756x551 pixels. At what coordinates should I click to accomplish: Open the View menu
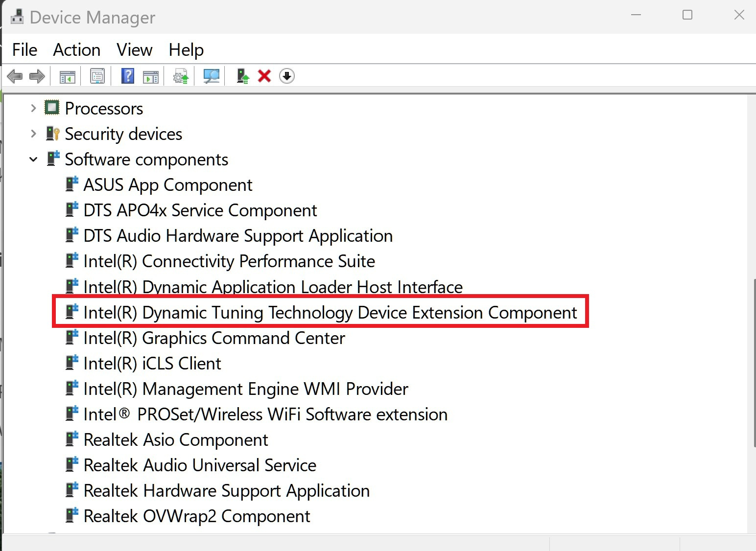coord(135,50)
